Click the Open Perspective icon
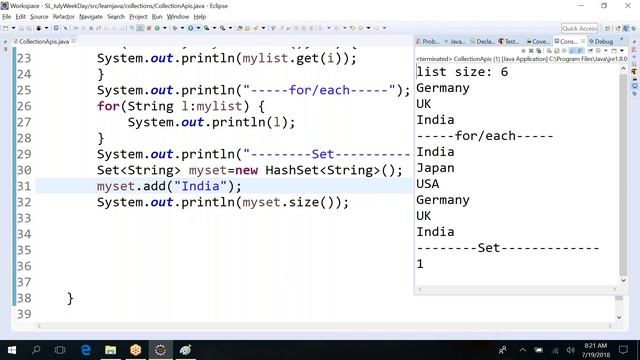This screenshot has height=360, width=640. (608, 28)
